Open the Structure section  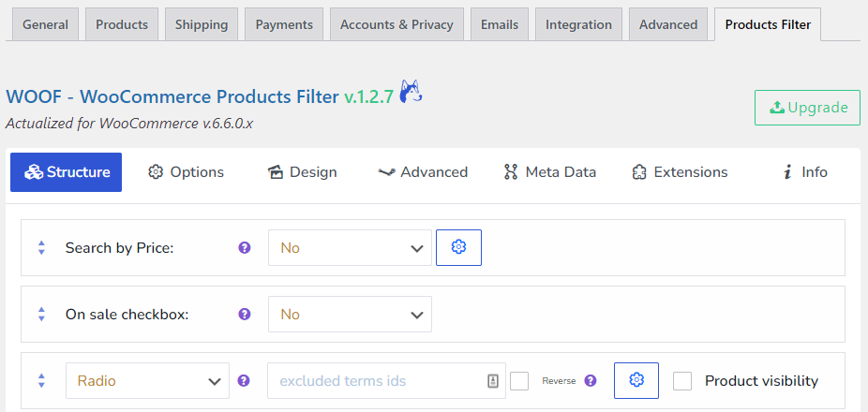(x=67, y=172)
